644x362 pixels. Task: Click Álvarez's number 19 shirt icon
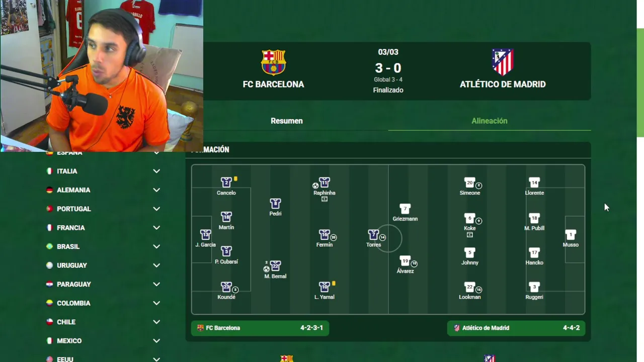click(x=405, y=261)
